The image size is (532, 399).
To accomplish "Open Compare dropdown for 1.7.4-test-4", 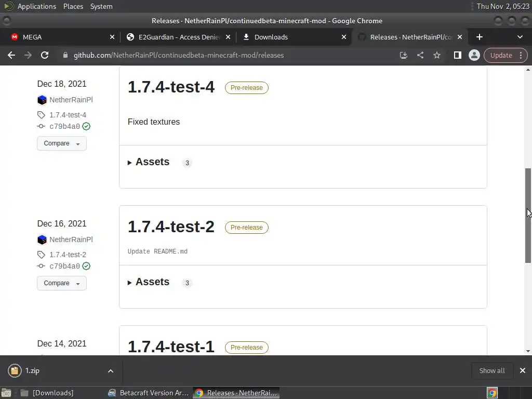I will coord(62,143).
